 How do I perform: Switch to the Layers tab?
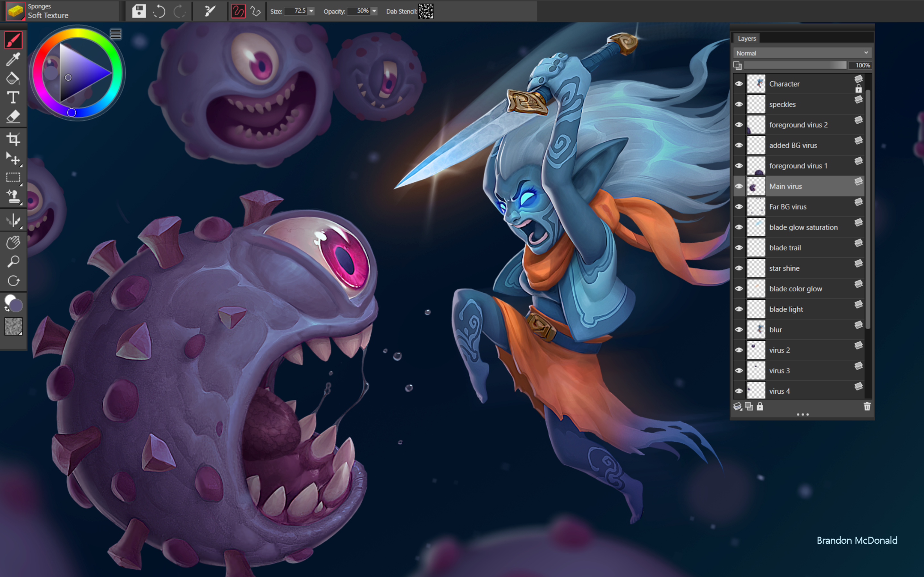[747, 38]
